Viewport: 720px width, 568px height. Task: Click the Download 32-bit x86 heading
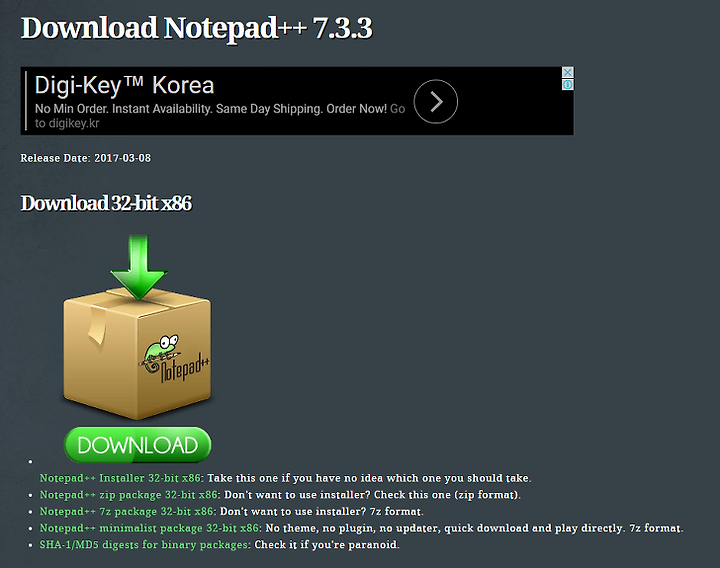pos(106,203)
